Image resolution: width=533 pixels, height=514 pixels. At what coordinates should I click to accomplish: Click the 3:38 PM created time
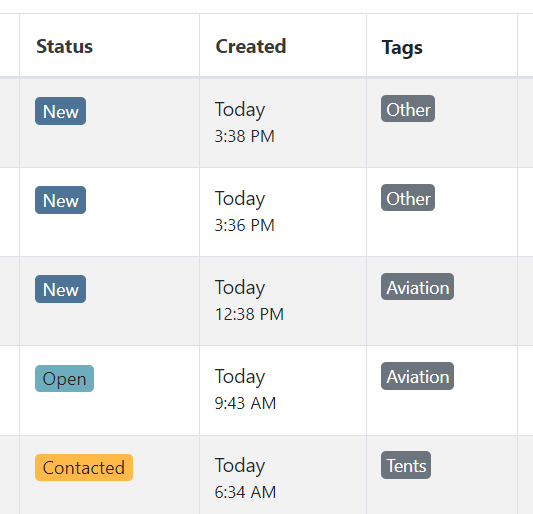click(245, 136)
